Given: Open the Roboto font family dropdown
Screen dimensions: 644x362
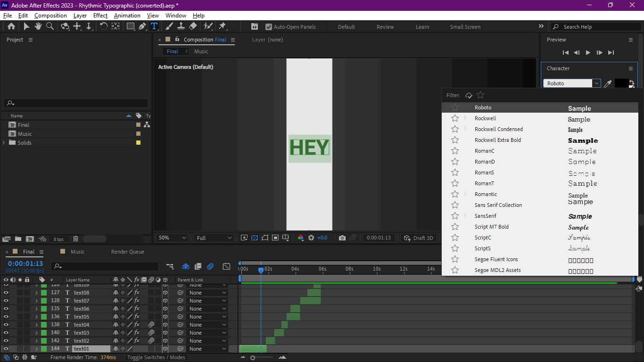Looking at the screenshot, I should [597, 83].
